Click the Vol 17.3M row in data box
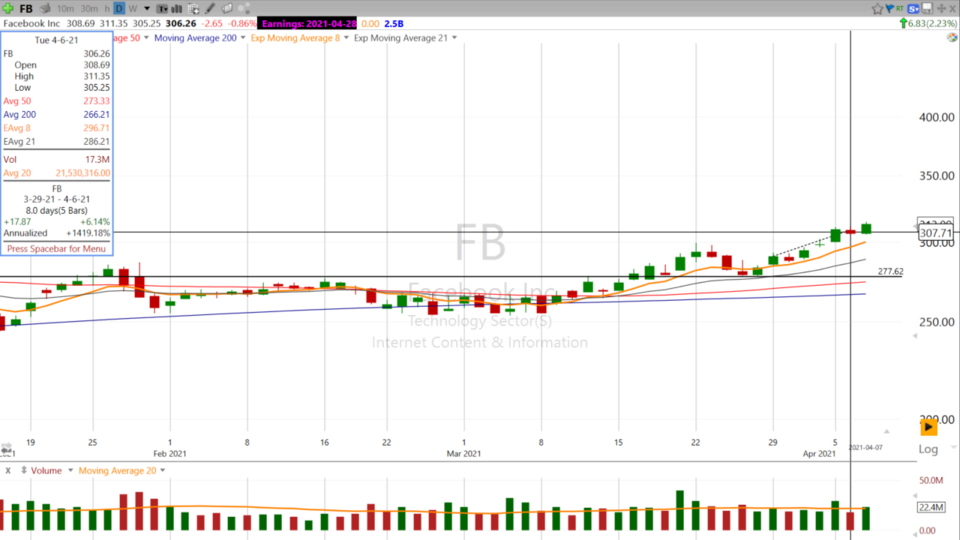 [x=56, y=159]
